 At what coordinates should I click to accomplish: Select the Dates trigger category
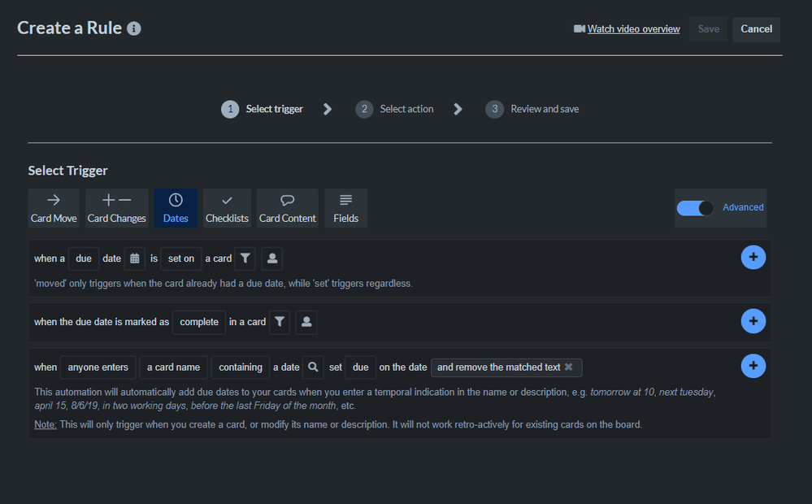tap(176, 208)
